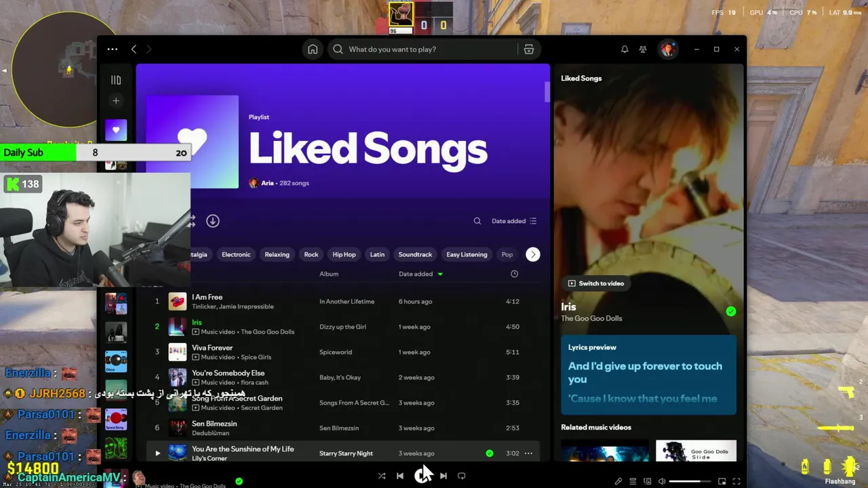Open Connect to a device icon
The height and width of the screenshot is (488, 868).
pyautogui.click(x=648, y=481)
